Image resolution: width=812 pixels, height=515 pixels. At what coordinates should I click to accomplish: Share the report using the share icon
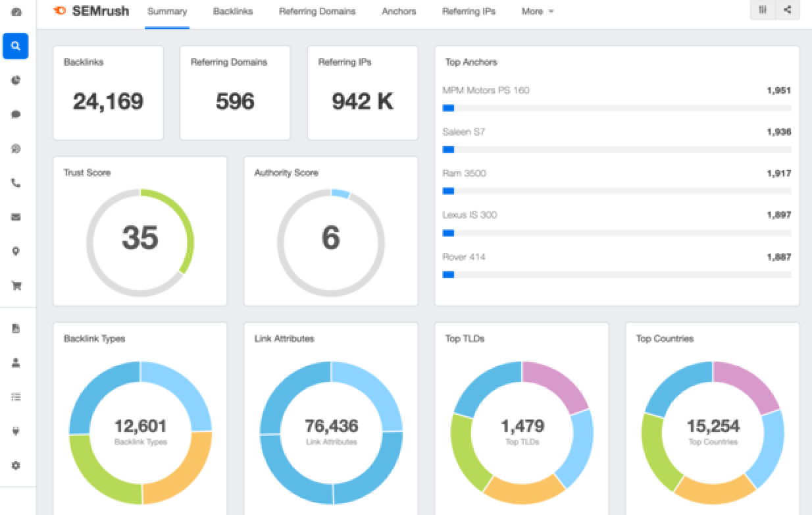pos(787,10)
